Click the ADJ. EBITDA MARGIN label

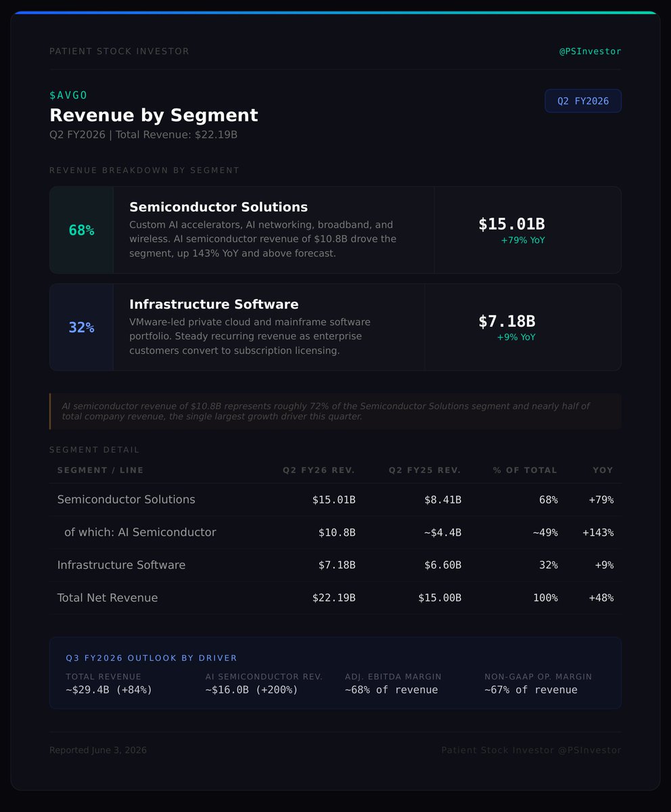(x=393, y=677)
